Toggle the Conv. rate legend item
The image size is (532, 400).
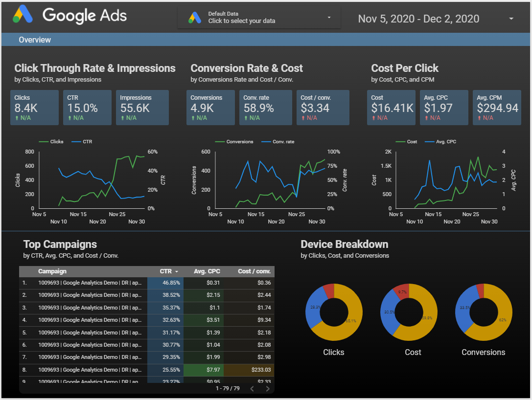tap(280, 142)
